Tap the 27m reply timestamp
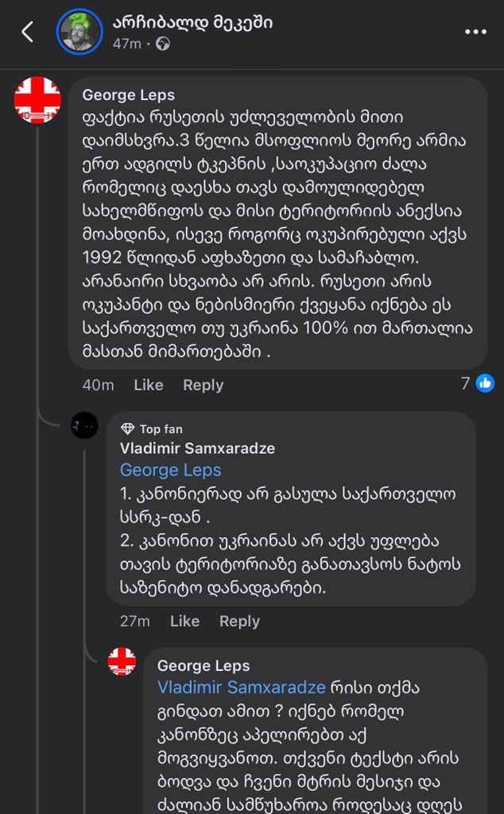Viewport: 504px width, 814px height. click(x=135, y=621)
